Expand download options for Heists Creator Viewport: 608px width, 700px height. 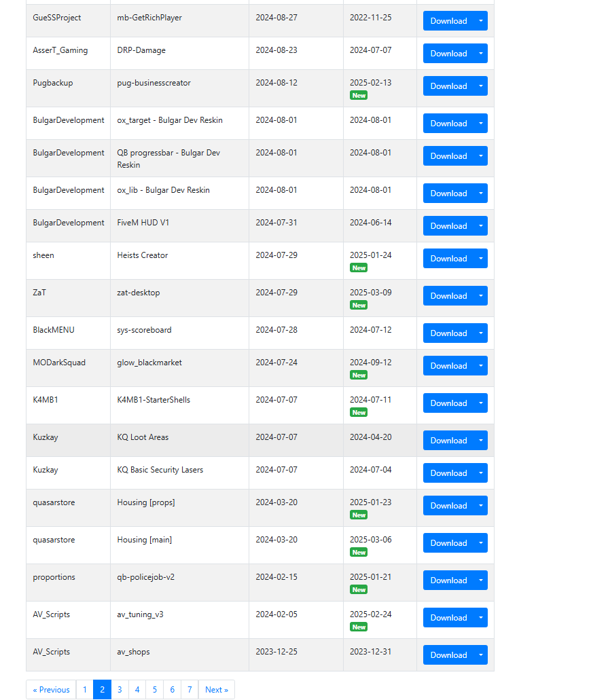(x=481, y=259)
